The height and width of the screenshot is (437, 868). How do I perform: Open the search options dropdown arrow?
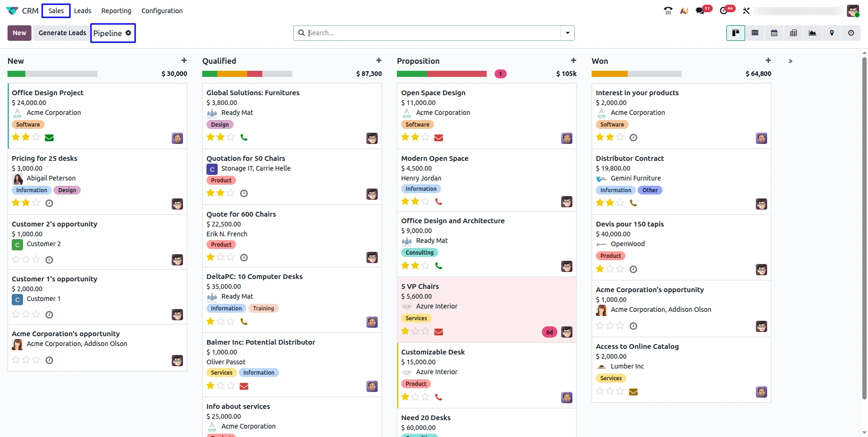tap(568, 33)
